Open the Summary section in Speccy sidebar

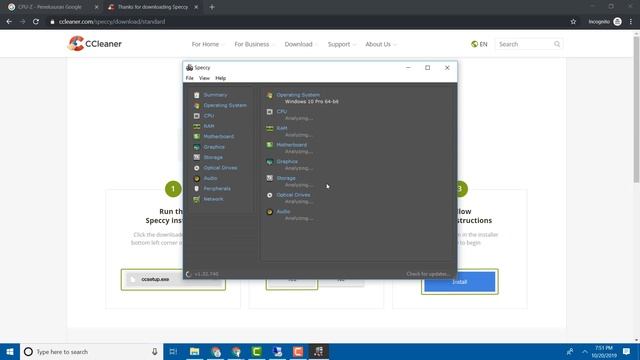click(x=215, y=95)
